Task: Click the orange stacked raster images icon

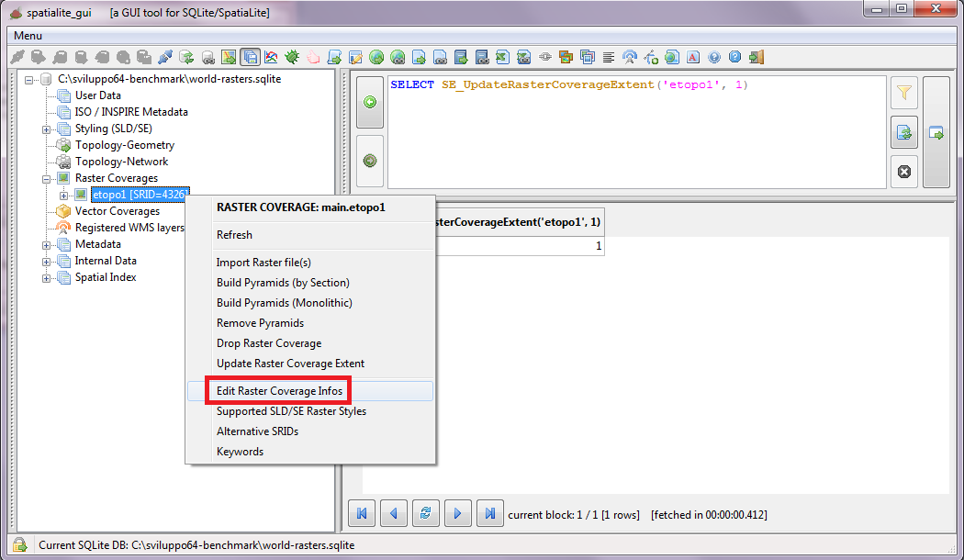Action: (x=566, y=57)
